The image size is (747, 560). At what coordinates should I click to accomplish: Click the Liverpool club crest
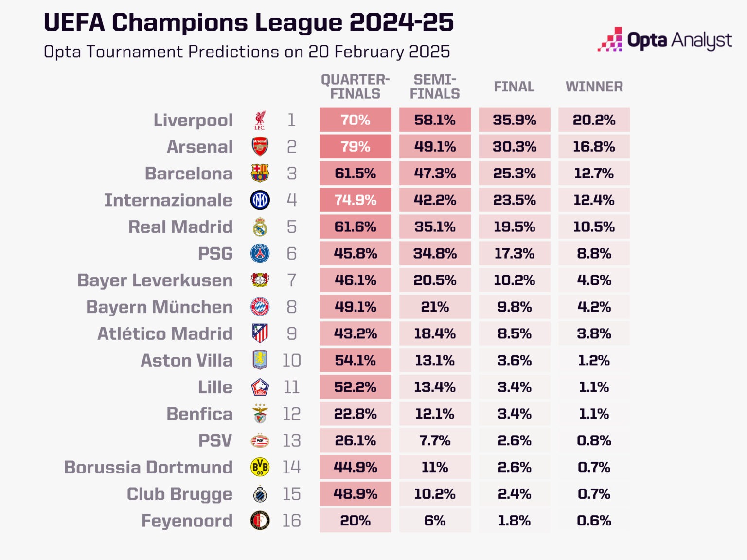pyautogui.click(x=260, y=120)
